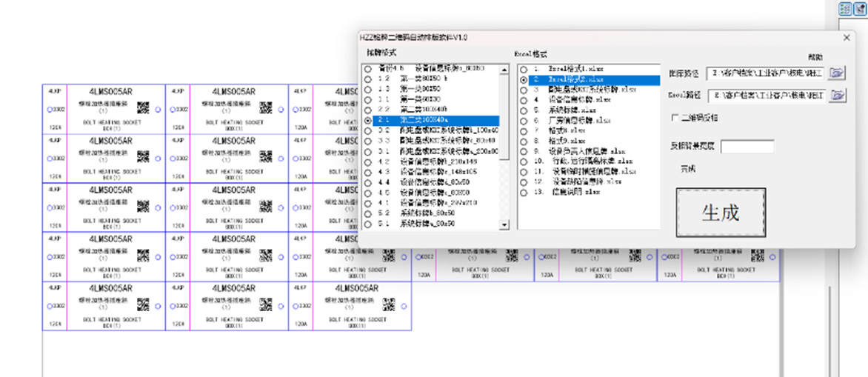Choose the 13. 信息说明.xlsx radio option
The height and width of the screenshot is (377, 868).
click(524, 192)
